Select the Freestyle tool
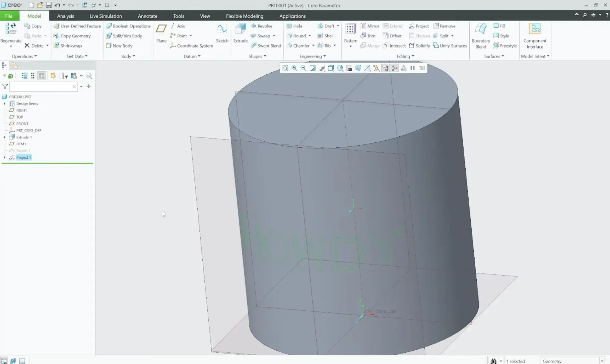610x364 pixels. click(505, 46)
